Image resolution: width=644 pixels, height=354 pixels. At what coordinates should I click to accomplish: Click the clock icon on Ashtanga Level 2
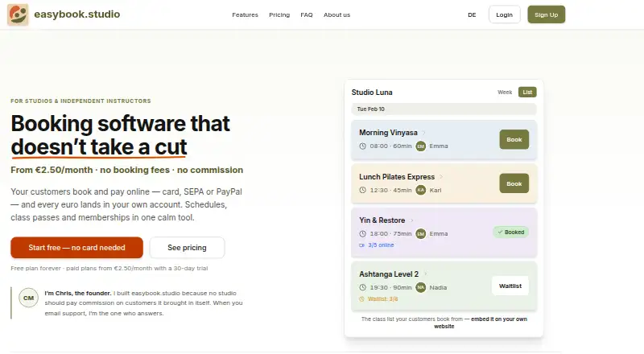point(363,287)
